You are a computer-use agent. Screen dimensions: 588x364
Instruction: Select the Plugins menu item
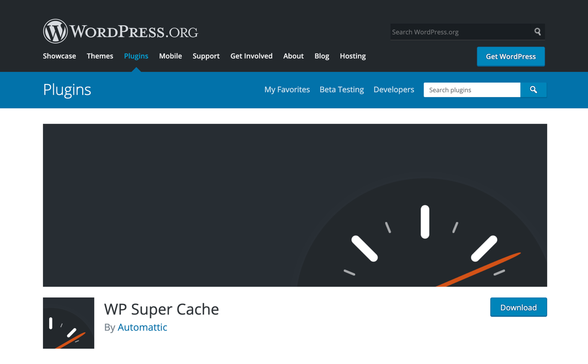coord(136,56)
